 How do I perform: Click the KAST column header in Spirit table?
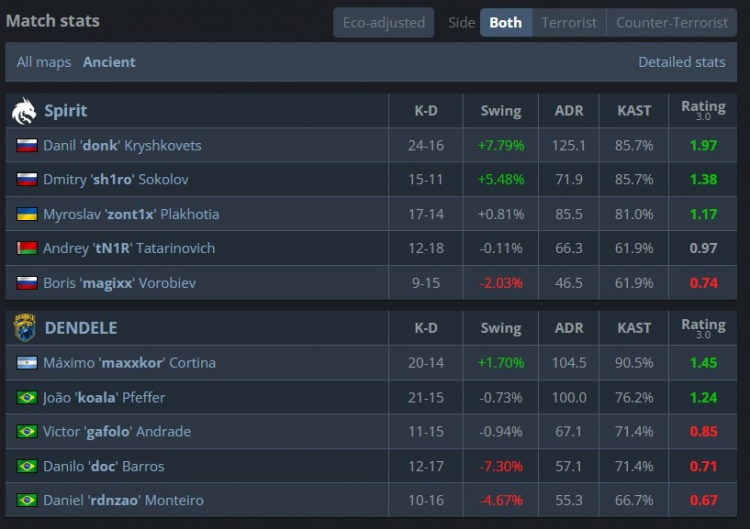[x=634, y=111]
